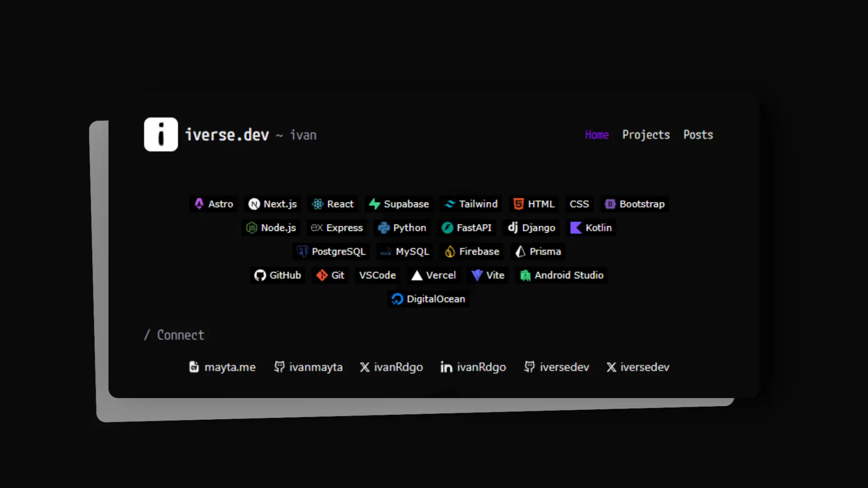Image resolution: width=868 pixels, height=488 pixels.
Task: Click the Next.js logo icon
Action: (x=254, y=204)
